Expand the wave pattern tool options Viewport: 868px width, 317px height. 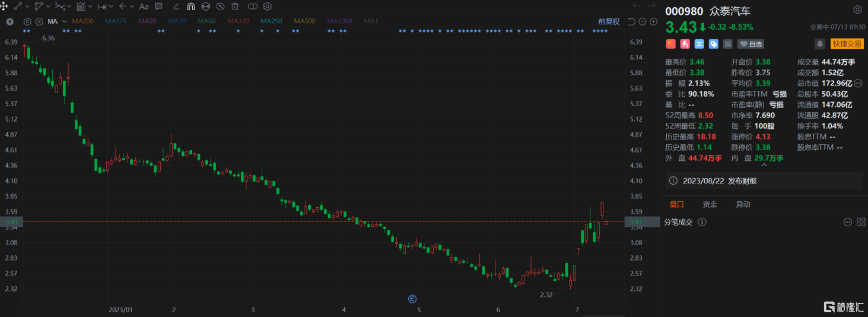(x=69, y=7)
